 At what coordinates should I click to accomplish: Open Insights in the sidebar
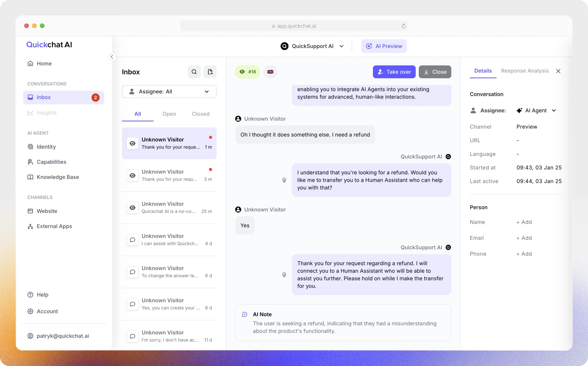pyautogui.click(x=42, y=113)
